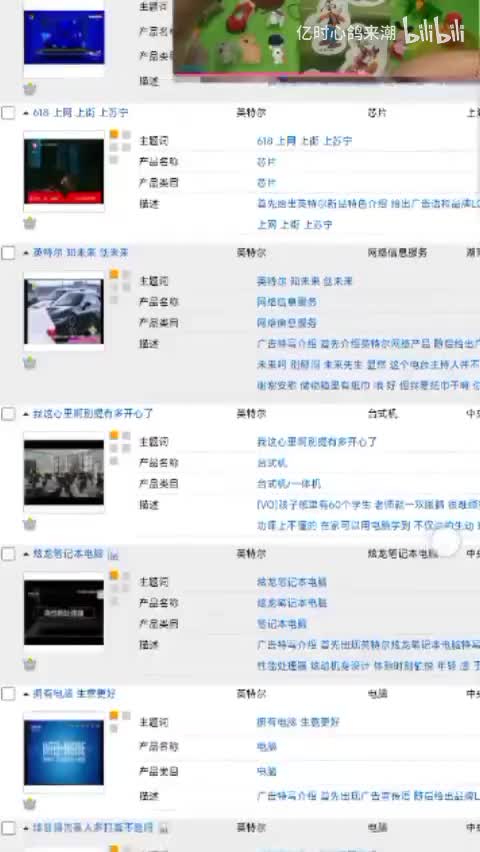Click basket icon under the dark laptop ad thumbnail
Image resolution: width=480 pixels, height=852 pixels.
(x=30, y=663)
